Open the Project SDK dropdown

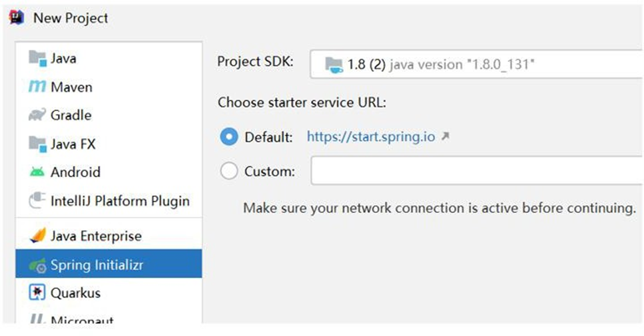[476, 65]
